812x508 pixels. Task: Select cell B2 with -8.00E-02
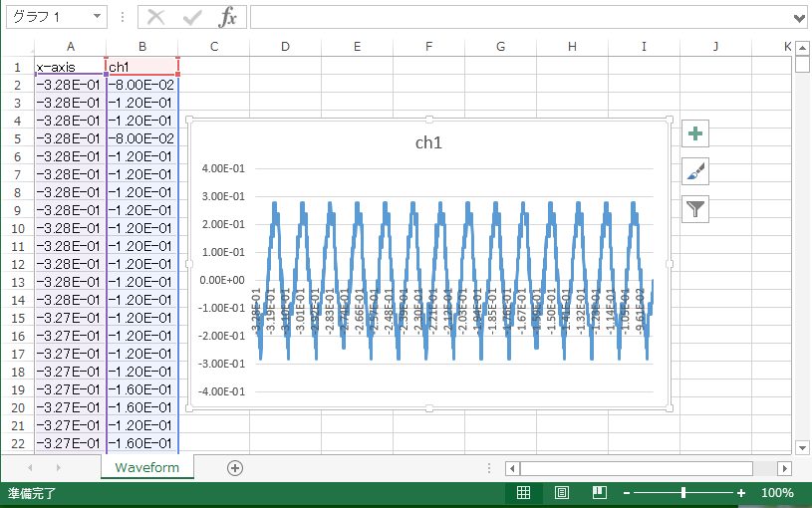[x=141, y=85]
